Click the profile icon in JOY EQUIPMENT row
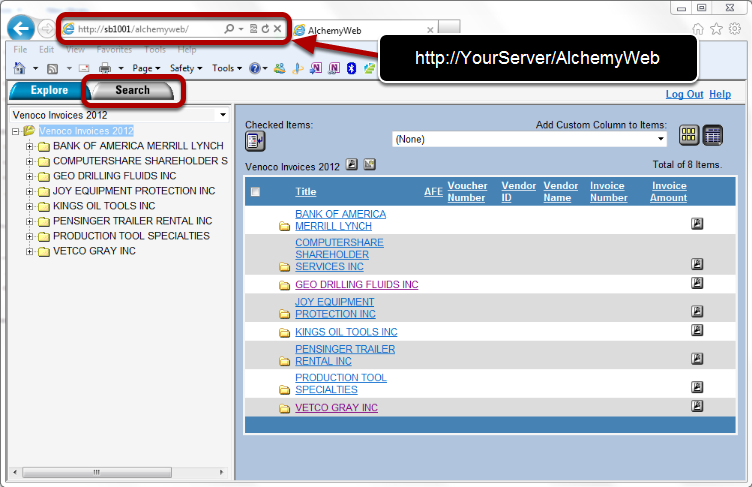The image size is (752, 487). coord(697,311)
